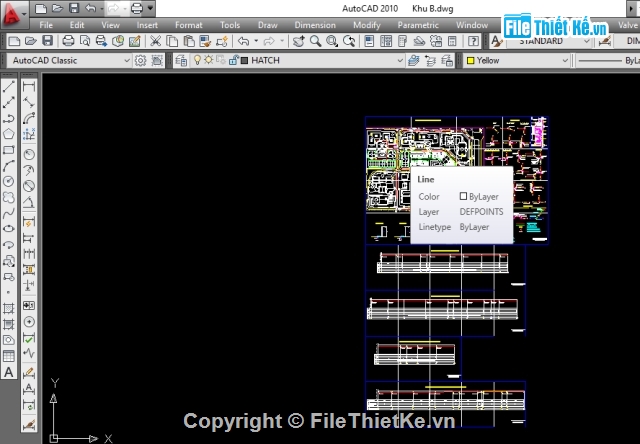Click the Plot Preview icon
The width and height of the screenshot is (640, 444).
[85, 41]
